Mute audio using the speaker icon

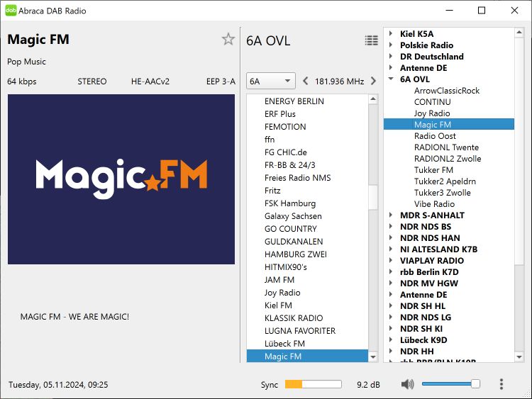click(x=407, y=384)
